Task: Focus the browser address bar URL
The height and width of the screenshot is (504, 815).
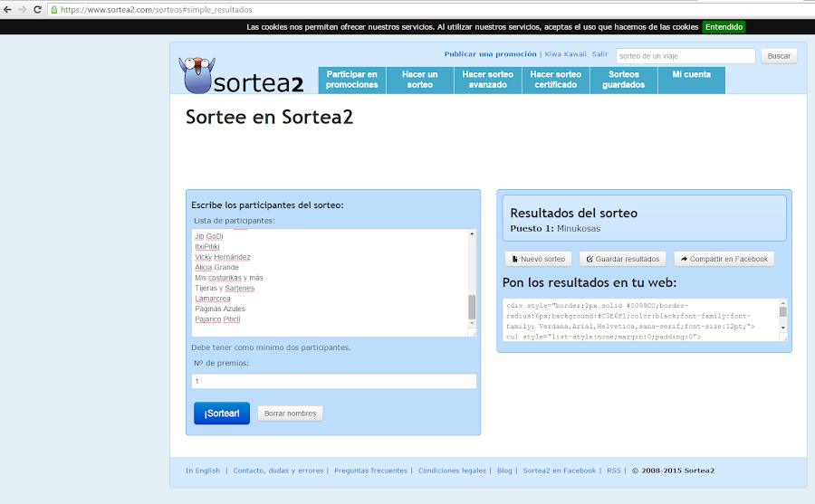Action: pos(157,9)
